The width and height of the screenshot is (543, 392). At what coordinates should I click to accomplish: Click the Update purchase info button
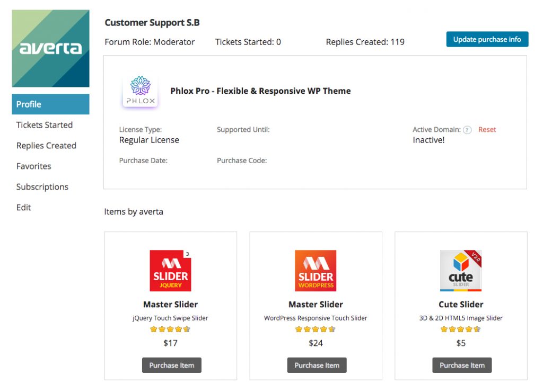(x=487, y=39)
